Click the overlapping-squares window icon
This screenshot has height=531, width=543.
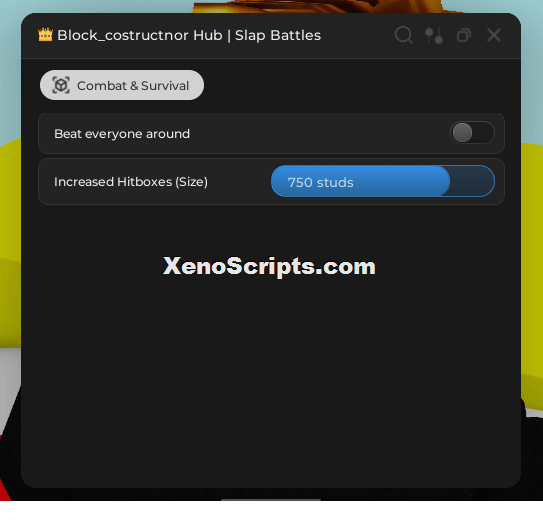464,35
